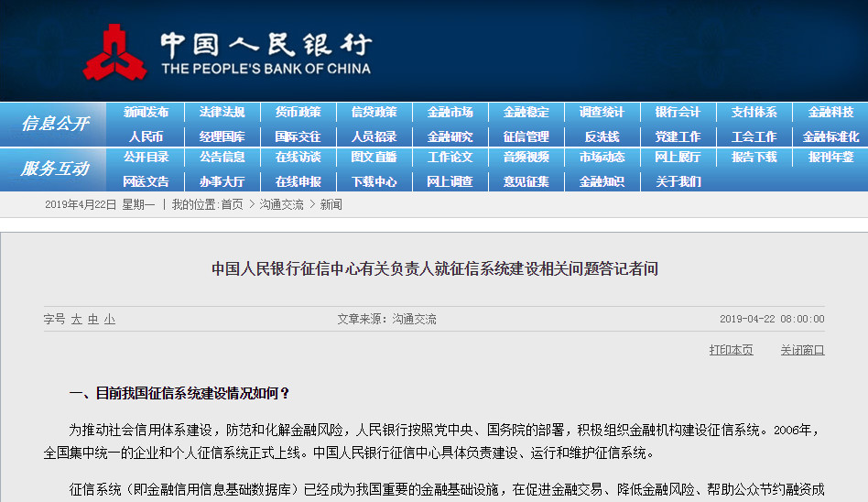Go to 金融标准化 page
This screenshot has height=502, width=868.
(830, 136)
